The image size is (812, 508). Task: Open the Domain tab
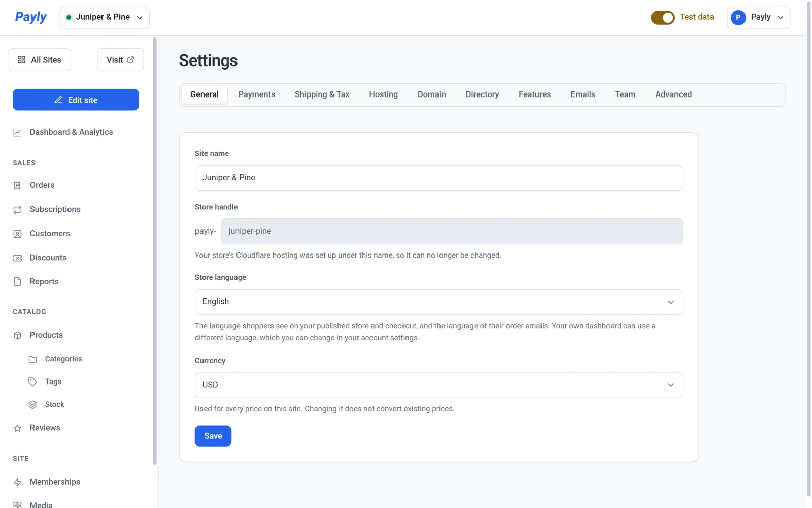431,94
